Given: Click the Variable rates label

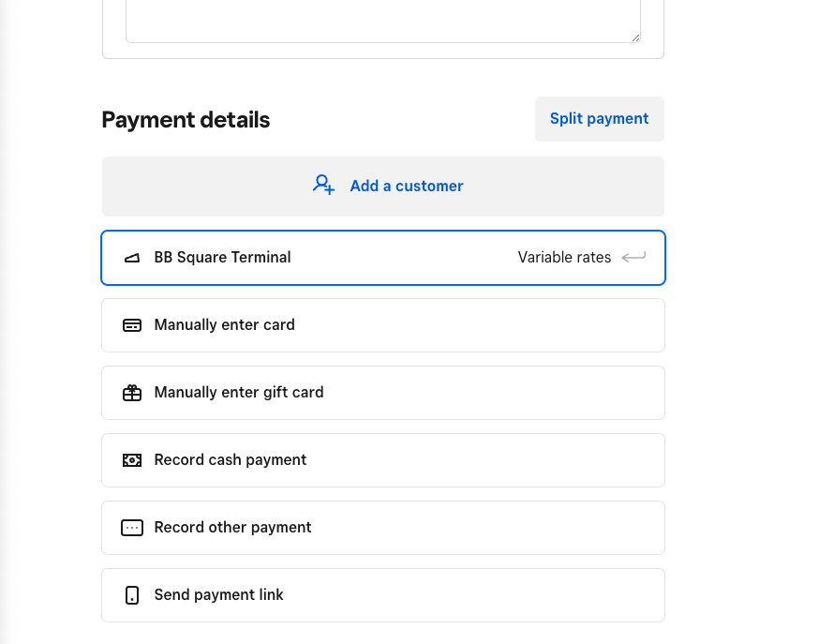Looking at the screenshot, I should tap(564, 257).
